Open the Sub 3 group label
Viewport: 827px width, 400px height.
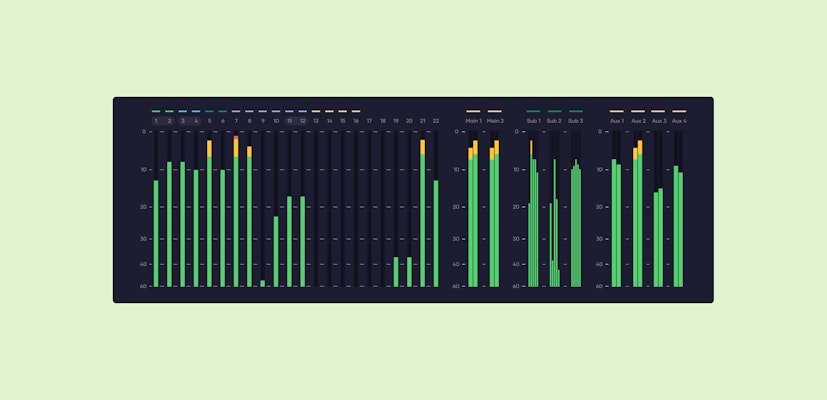tap(575, 121)
